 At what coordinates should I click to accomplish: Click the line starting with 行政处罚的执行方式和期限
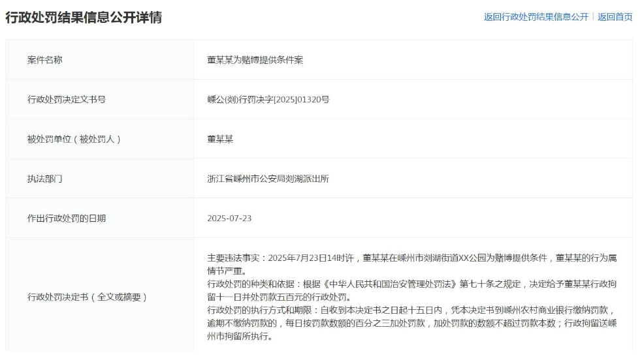(411, 311)
